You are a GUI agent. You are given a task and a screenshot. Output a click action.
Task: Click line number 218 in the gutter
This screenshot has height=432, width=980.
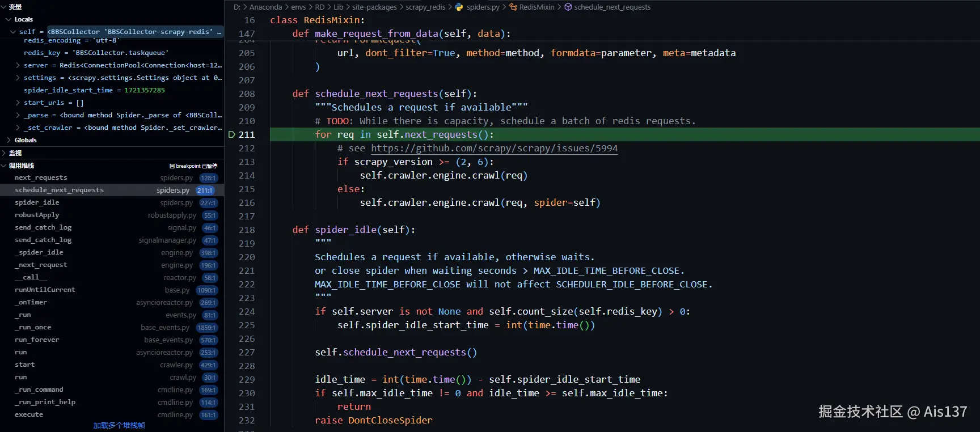point(247,230)
